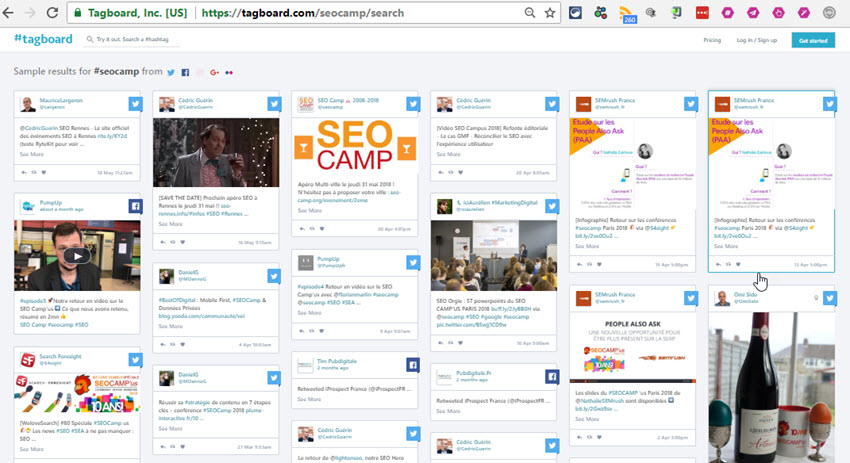Image resolution: width=850 pixels, height=463 pixels.
Task: Click Twitter icon on Search Foresight post
Action: 136,359
